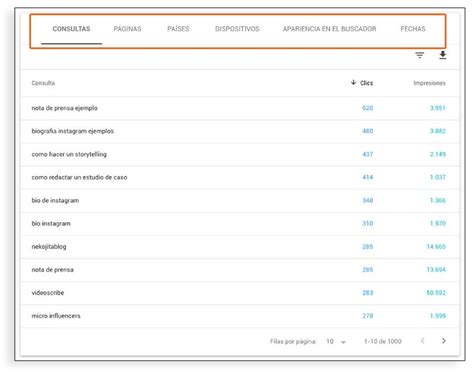Go to the previous page arrow
The image size is (474, 372).
[422, 340]
